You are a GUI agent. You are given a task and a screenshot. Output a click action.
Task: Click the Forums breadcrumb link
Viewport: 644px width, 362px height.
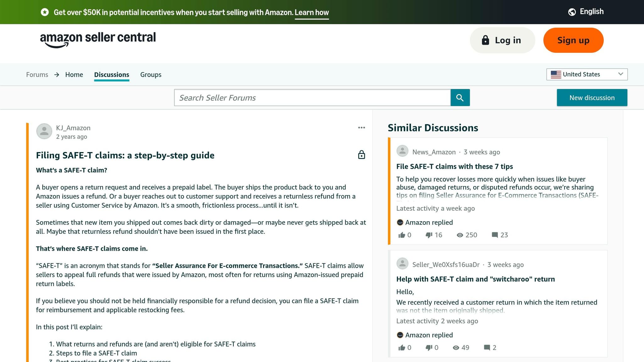coord(37,74)
